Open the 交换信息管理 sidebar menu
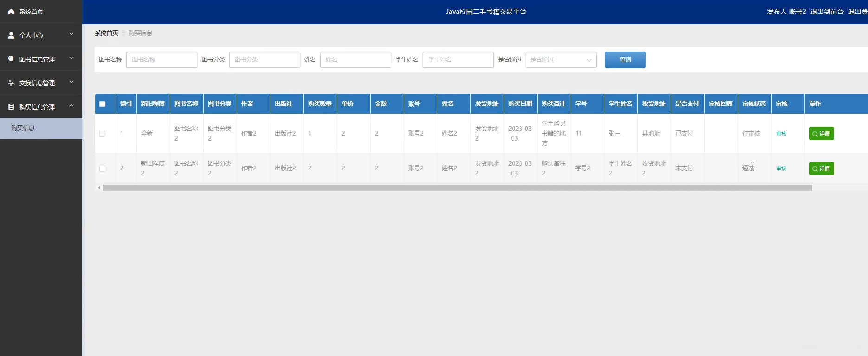This screenshot has height=356, width=868. (41, 83)
